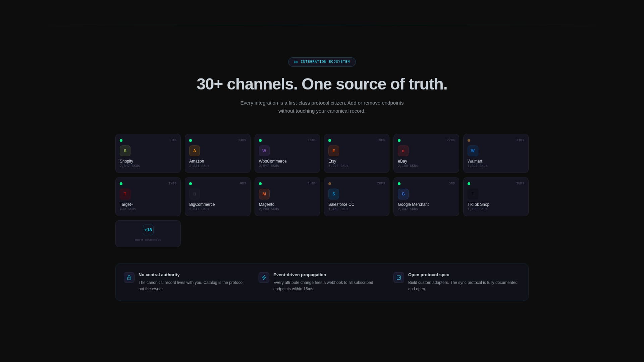This screenshot has height=362, width=644.
Task: Click the 1,450 SKUs count under Salesforce CC
Action: click(338, 209)
